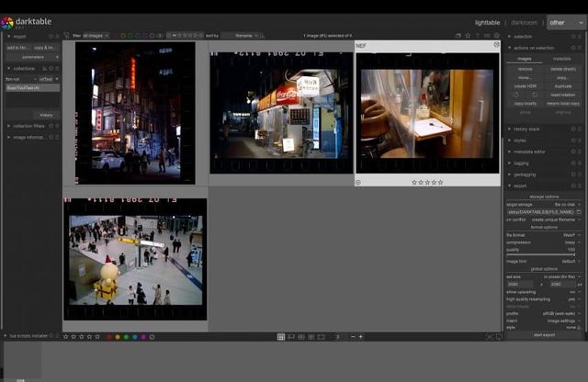Expand the tagging module
Viewport: 588px width, 382px height.
(x=522, y=163)
